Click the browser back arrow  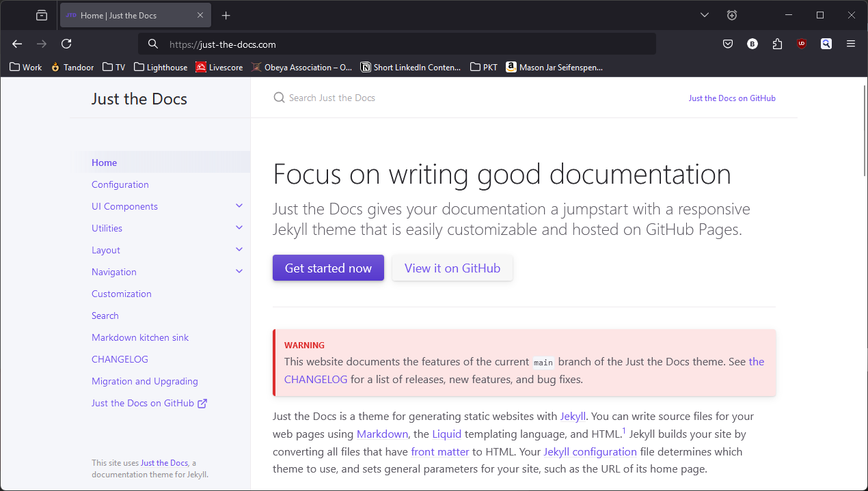pos(17,44)
